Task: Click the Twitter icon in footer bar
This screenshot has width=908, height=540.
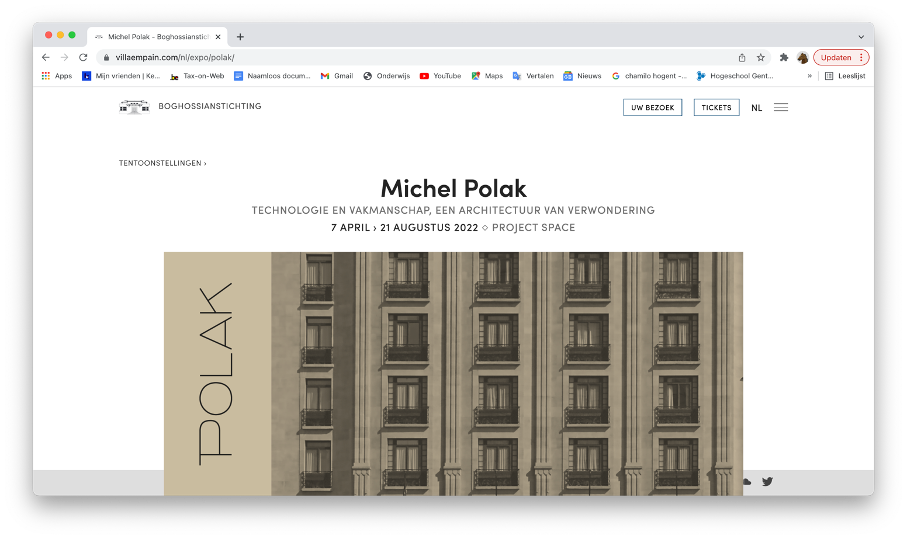Action: (767, 482)
